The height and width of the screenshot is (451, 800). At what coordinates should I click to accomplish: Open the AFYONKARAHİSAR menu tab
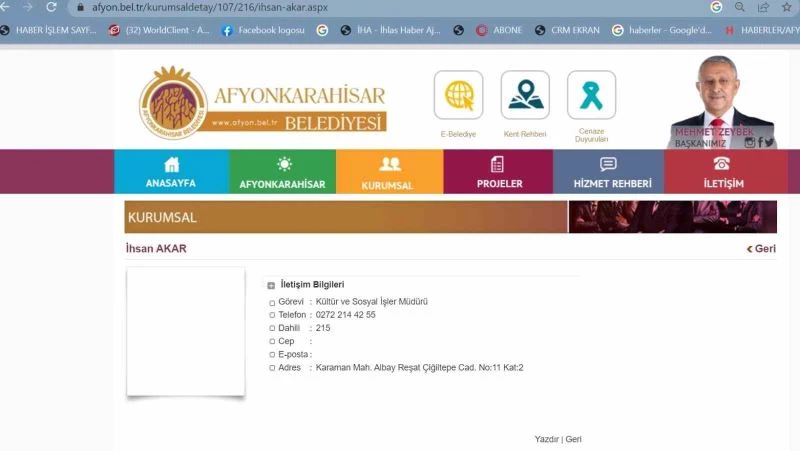(x=282, y=172)
